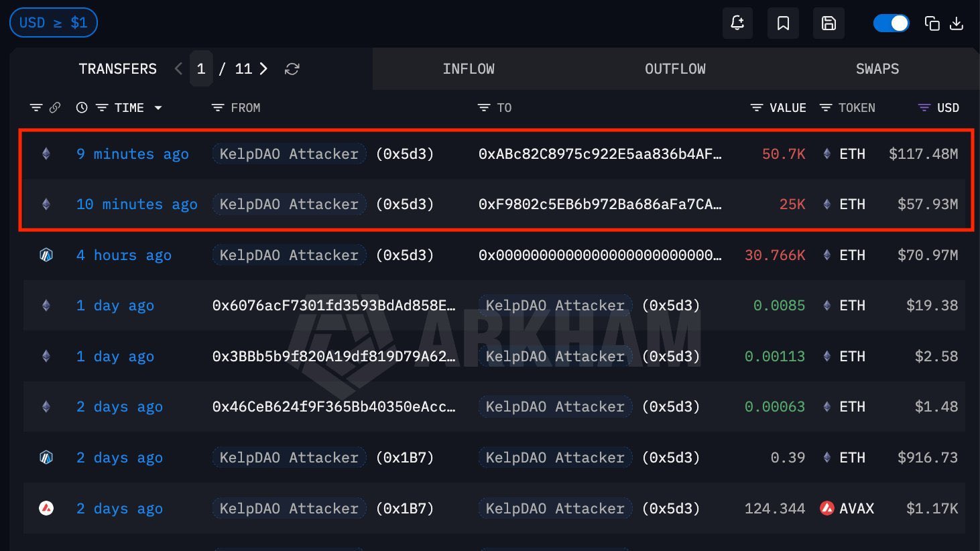
Task: Click the floppy disk save icon
Action: (x=829, y=23)
